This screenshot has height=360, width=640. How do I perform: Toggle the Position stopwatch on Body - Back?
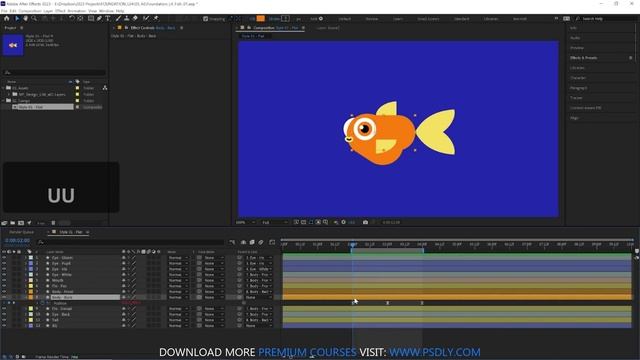[42, 303]
